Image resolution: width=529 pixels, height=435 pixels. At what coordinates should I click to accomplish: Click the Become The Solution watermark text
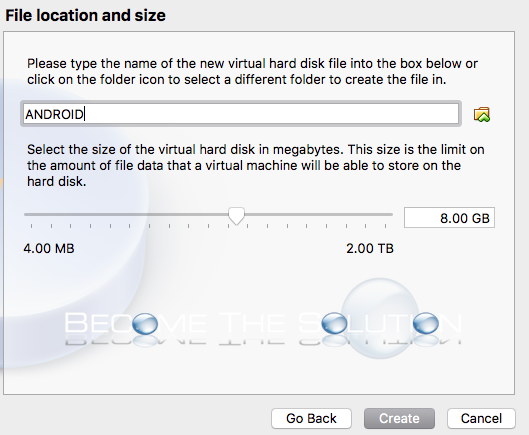point(262,323)
